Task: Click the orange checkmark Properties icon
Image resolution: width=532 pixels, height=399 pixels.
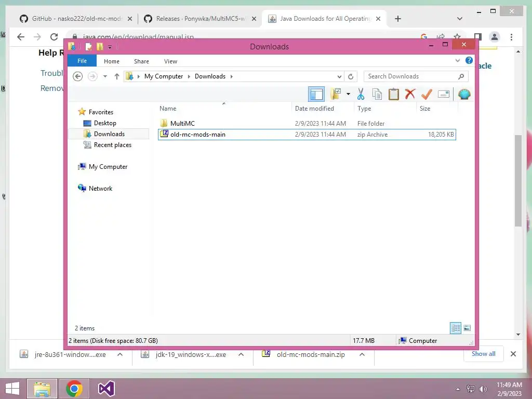Action: 427,94
